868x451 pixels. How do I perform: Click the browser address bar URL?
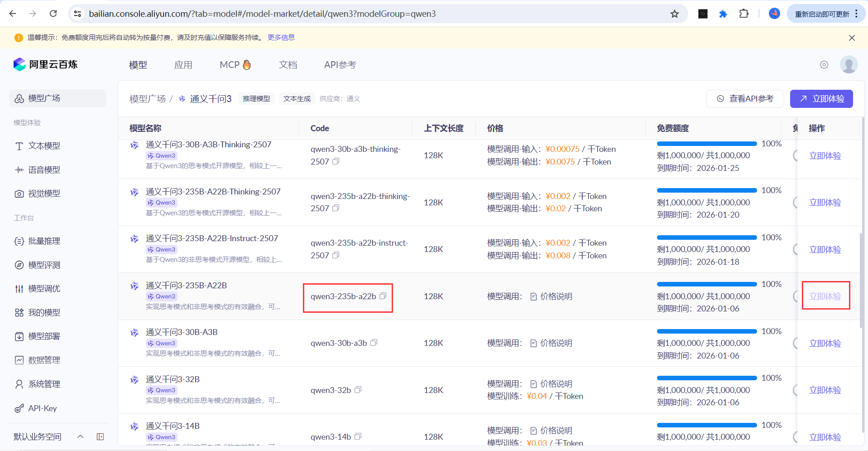pos(262,14)
